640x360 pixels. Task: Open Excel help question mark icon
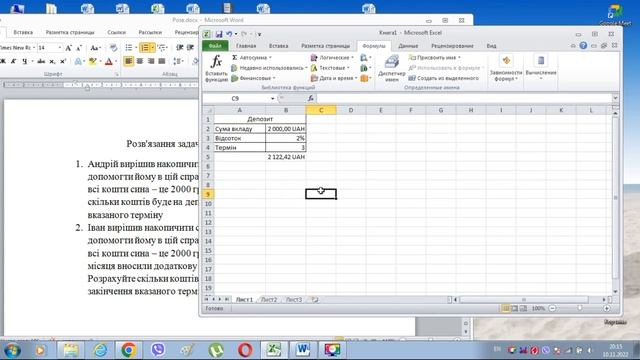(x=583, y=46)
